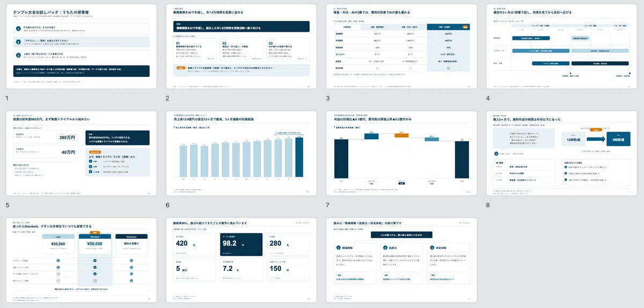Select slide 2 about 書類業務をAIで半減
Viewport: 644px width, 308px height.
pyautogui.click(x=241, y=46)
